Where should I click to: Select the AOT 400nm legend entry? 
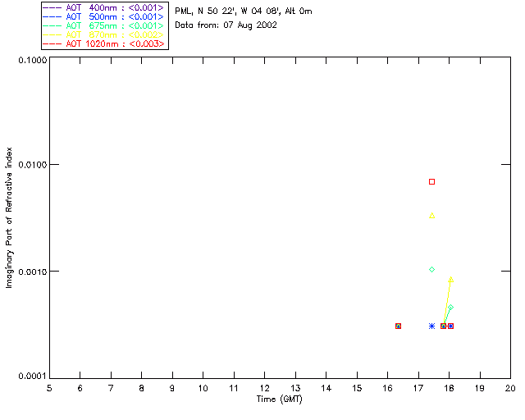tap(103, 7)
